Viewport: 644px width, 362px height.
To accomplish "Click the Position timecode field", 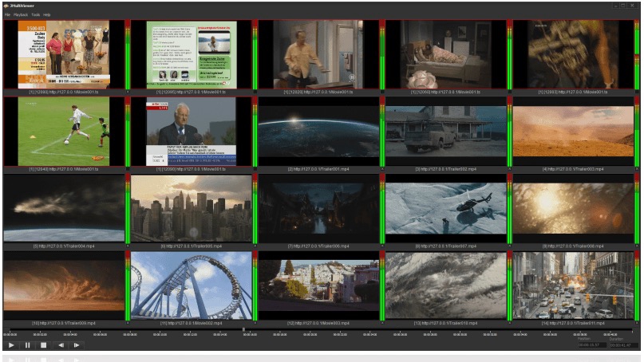I will [590, 345].
